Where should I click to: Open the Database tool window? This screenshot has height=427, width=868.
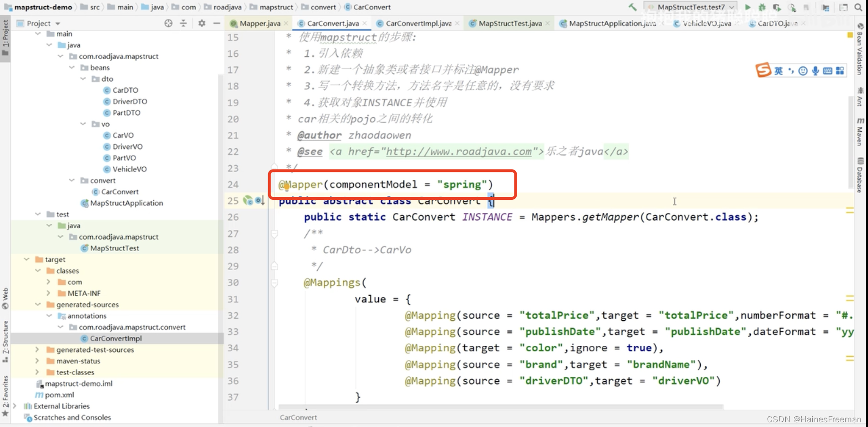click(860, 175)
